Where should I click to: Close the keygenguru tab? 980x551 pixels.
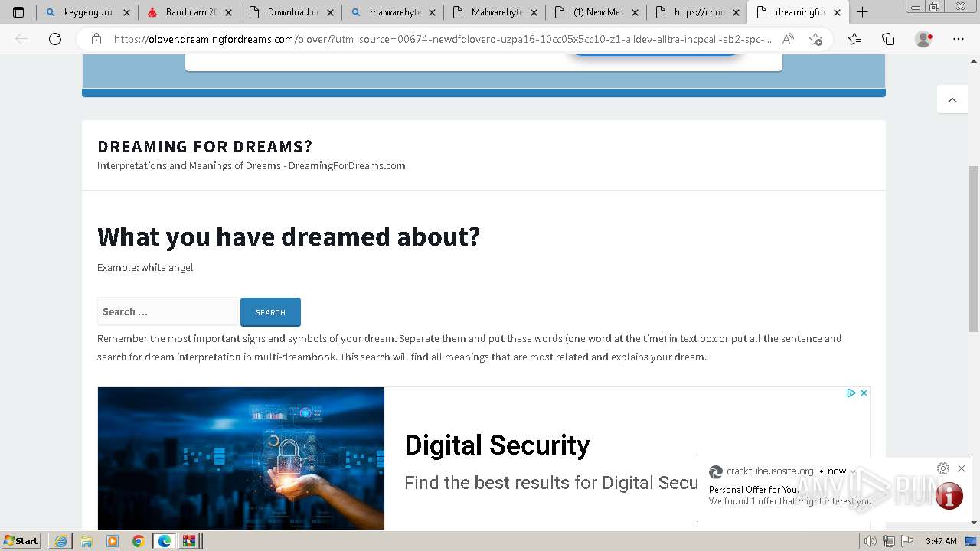coord(126,12)
